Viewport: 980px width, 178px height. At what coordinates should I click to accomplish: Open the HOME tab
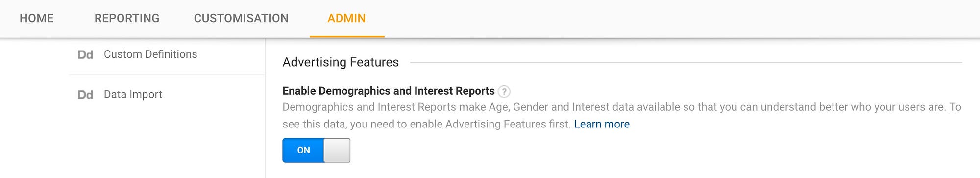36,18
